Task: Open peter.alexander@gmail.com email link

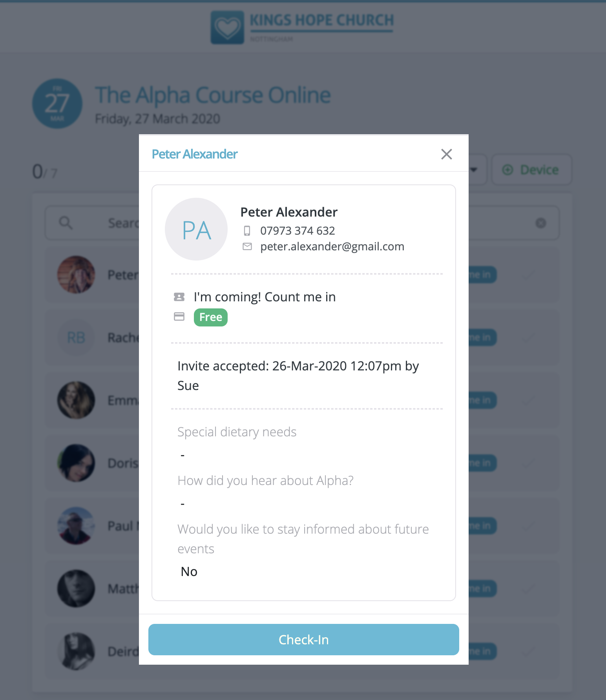Action: pos(332,246)
